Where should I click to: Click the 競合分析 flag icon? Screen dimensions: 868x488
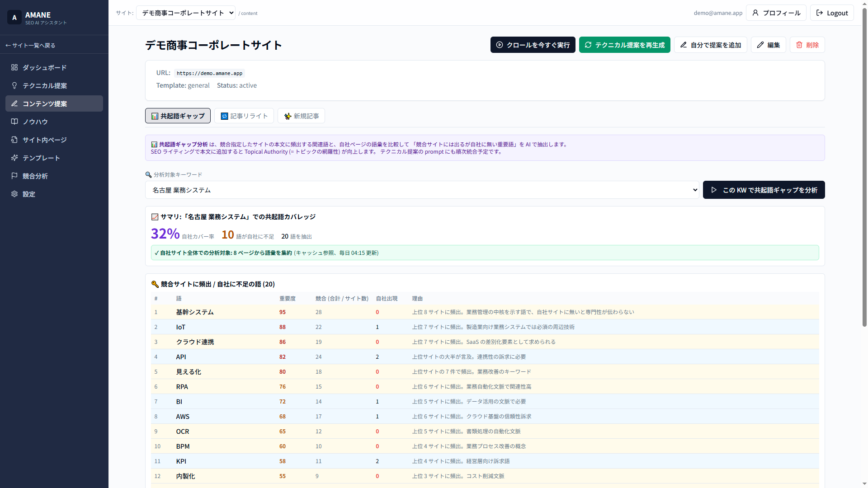coord(14,176)
